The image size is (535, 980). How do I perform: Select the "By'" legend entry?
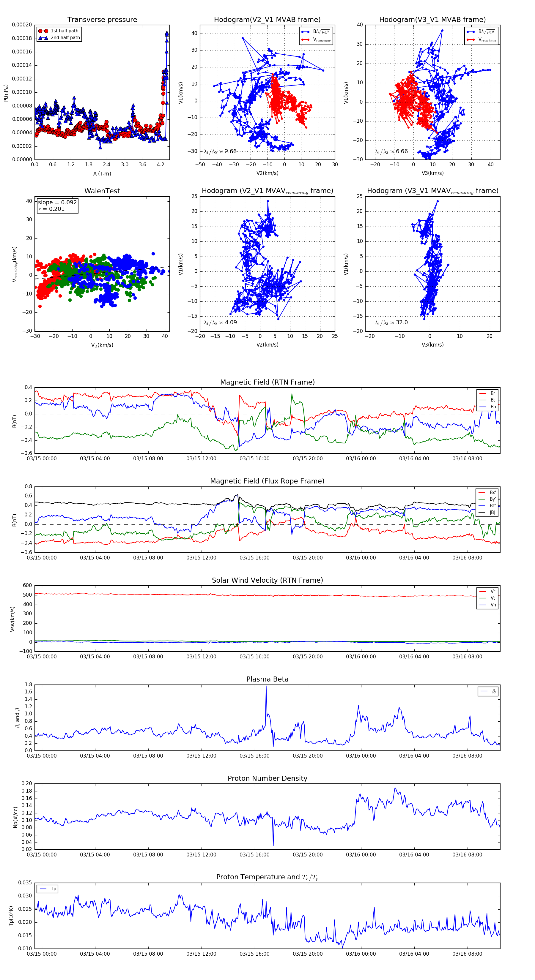487,499
